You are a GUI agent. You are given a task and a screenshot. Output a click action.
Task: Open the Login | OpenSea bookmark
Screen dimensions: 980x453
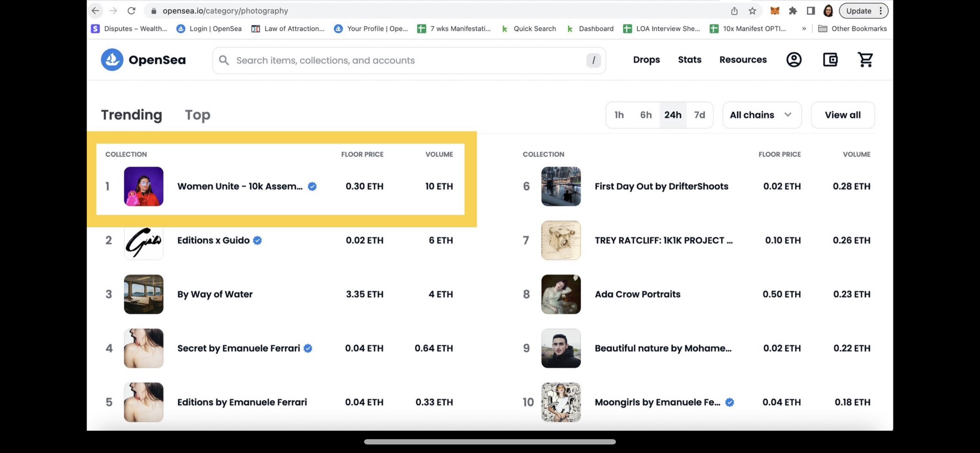coord(209,29)
